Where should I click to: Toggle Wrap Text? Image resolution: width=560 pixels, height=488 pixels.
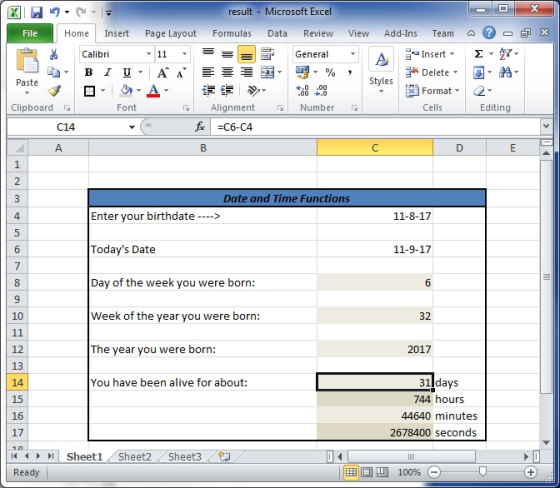(x=268, y=54)
